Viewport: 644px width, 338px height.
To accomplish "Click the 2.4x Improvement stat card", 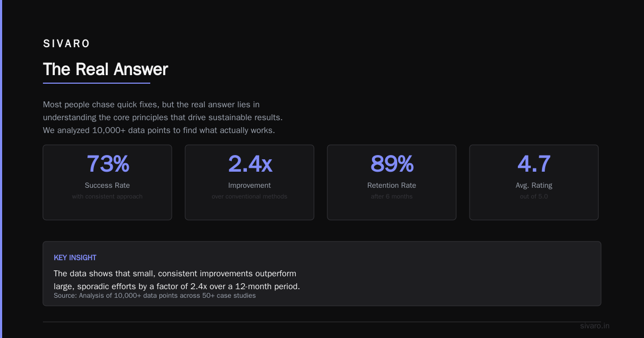I will click(x=250, y=182).
